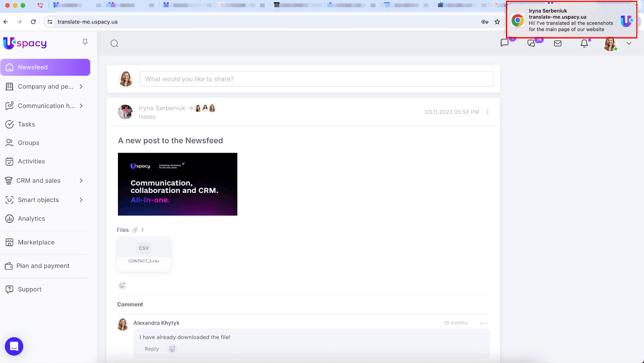Open Analytics from the sidebar

(31, 219)
